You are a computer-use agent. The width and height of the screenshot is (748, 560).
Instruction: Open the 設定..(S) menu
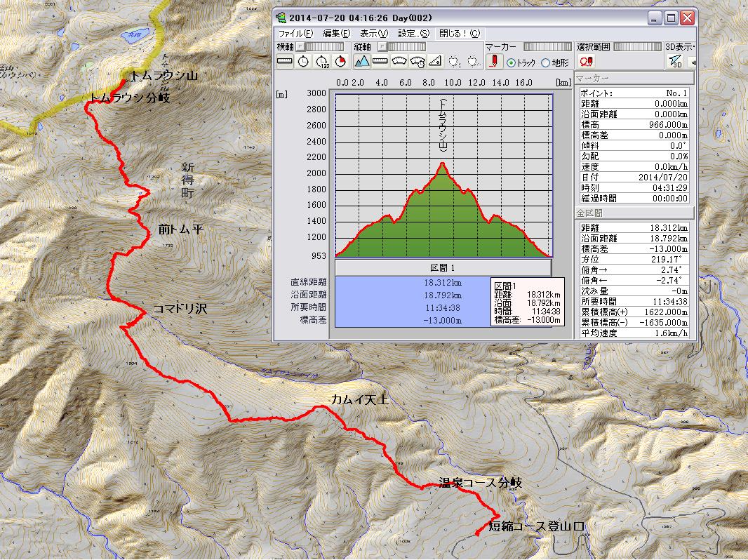click(x=413, y=34)
